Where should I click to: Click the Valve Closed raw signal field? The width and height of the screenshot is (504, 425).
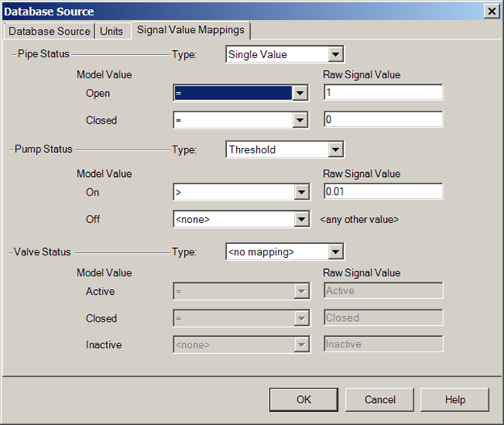pyautogui.click(x=383, y=318)
